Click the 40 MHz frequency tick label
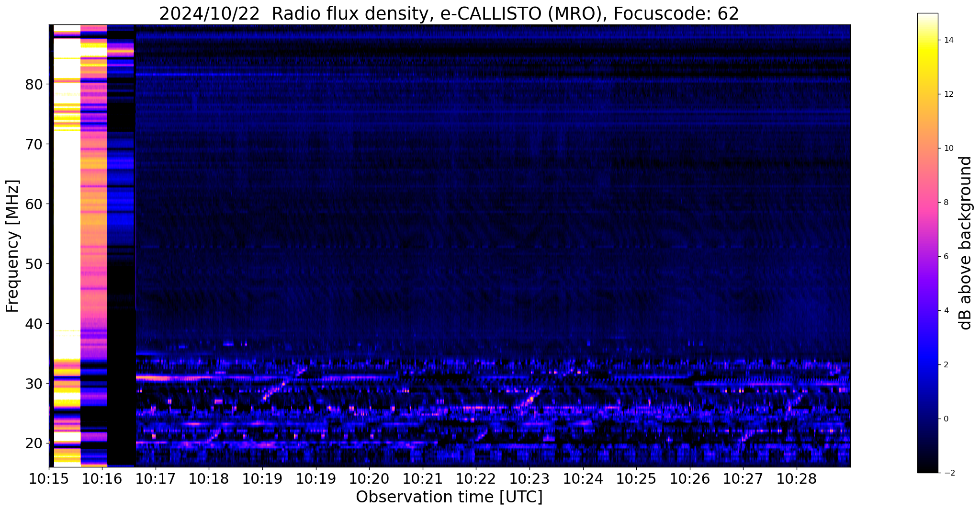Image resolution: width=980 pixels, height=511 pixels. coord(34,324)
